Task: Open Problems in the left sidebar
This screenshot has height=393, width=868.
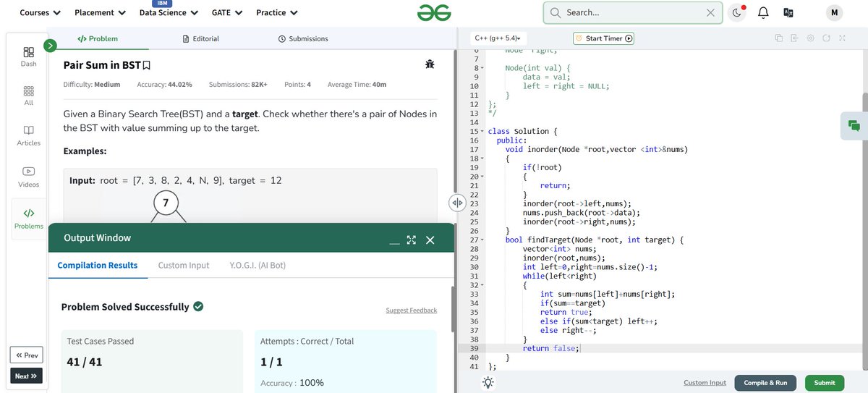Action: point(28,218)
